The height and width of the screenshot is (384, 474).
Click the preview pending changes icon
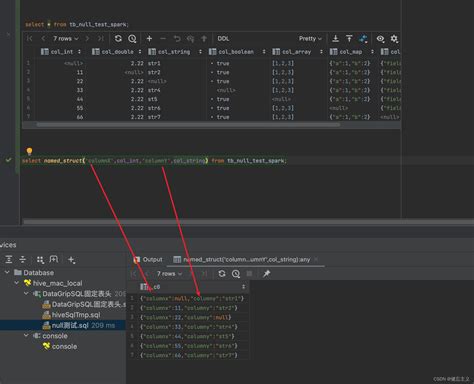(x=190, y=39)
